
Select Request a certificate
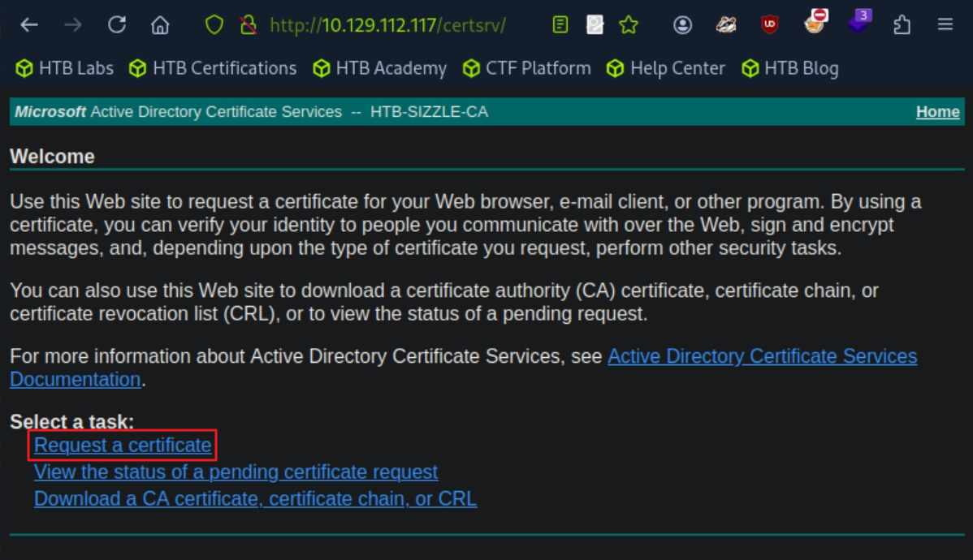[x=123, y=446]
